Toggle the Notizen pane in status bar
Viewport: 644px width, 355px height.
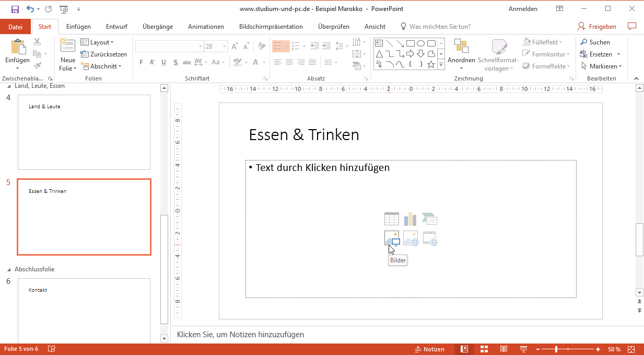point(430,349)
